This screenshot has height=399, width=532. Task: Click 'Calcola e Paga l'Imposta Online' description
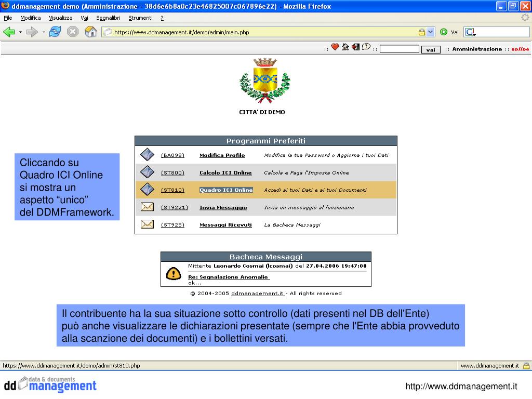(x=307, y=172)
